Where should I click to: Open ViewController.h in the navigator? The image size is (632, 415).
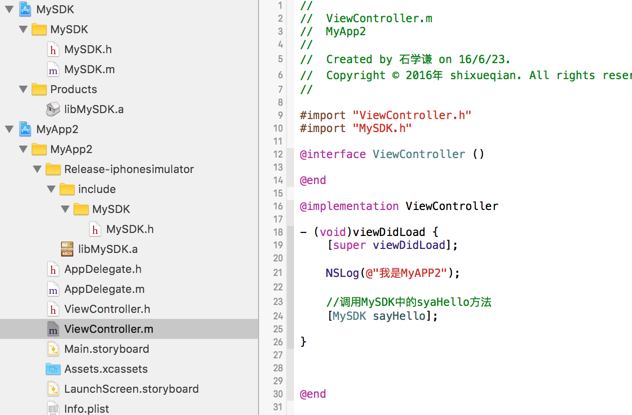tap(107, 309)
